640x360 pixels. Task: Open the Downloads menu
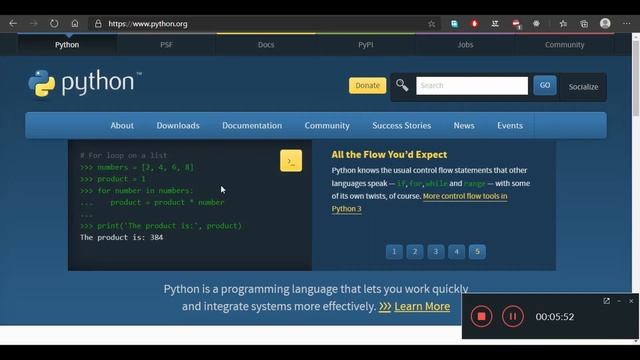pos(178,126)
